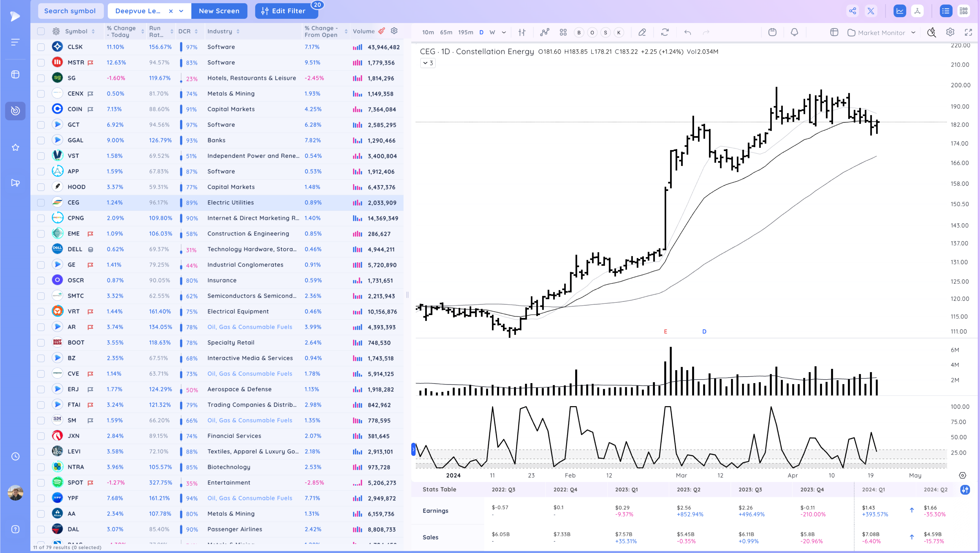Click the user profile avatar

[x=15, y=493]
